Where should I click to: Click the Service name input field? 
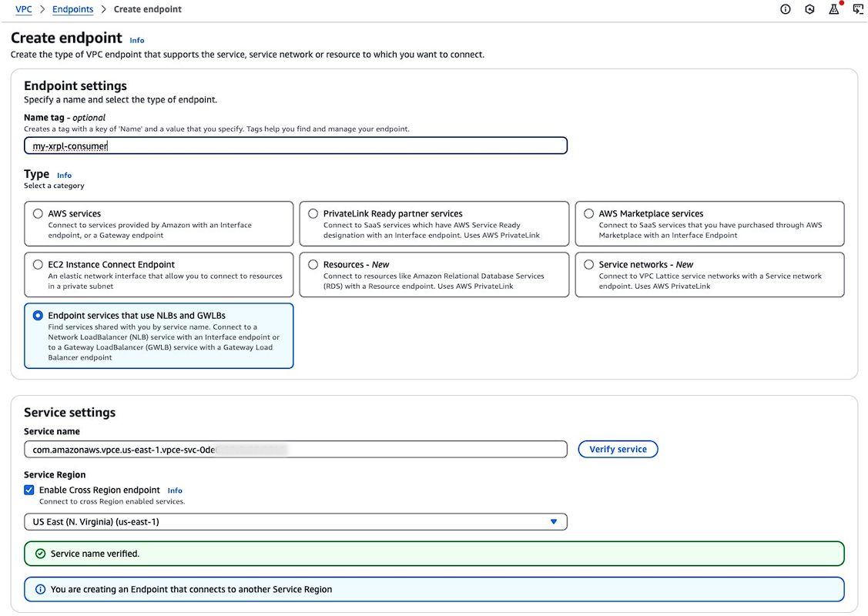295,449
